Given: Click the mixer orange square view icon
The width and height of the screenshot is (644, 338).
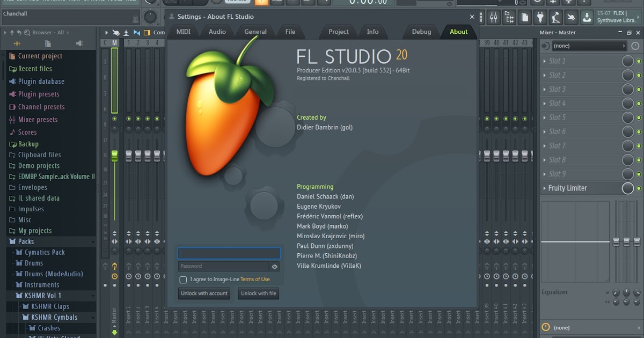Looking at the screenshot, I should click(x=147, y=33).
